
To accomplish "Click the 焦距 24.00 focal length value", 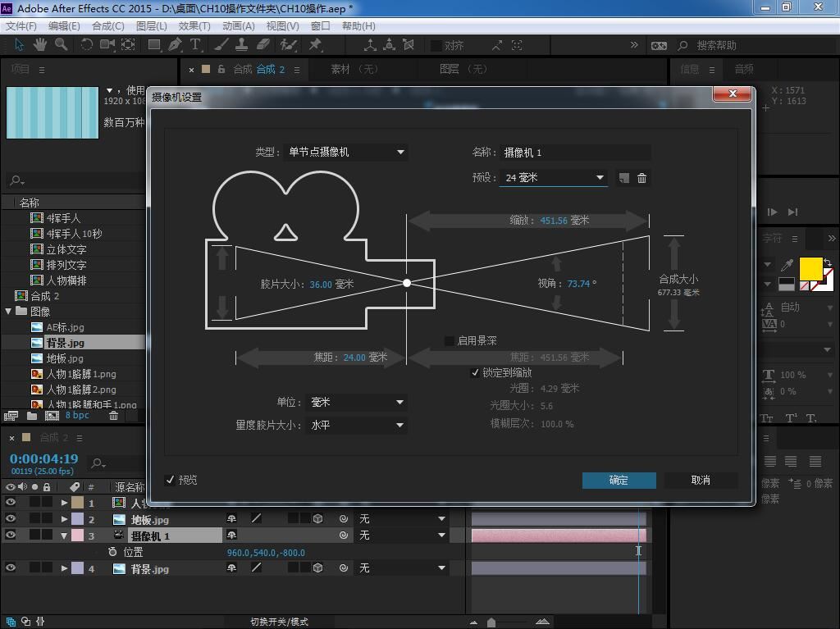I will coord(354,357).
